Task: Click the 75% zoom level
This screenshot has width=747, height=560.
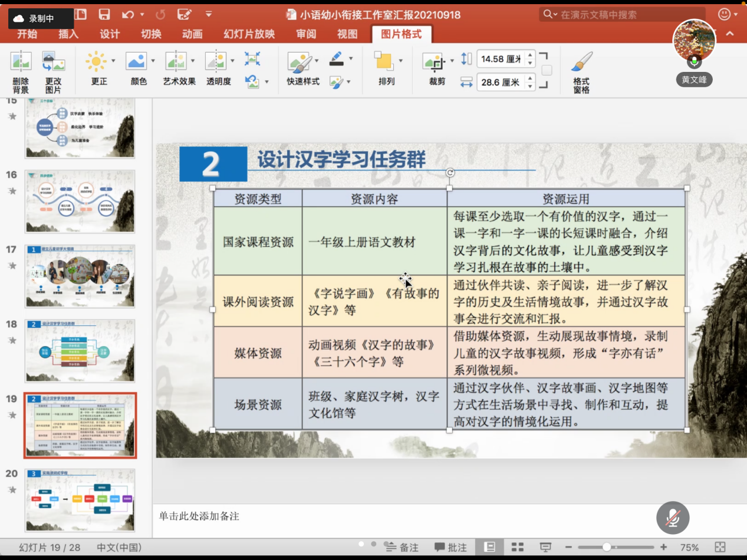Action: [x=690, y=548]
